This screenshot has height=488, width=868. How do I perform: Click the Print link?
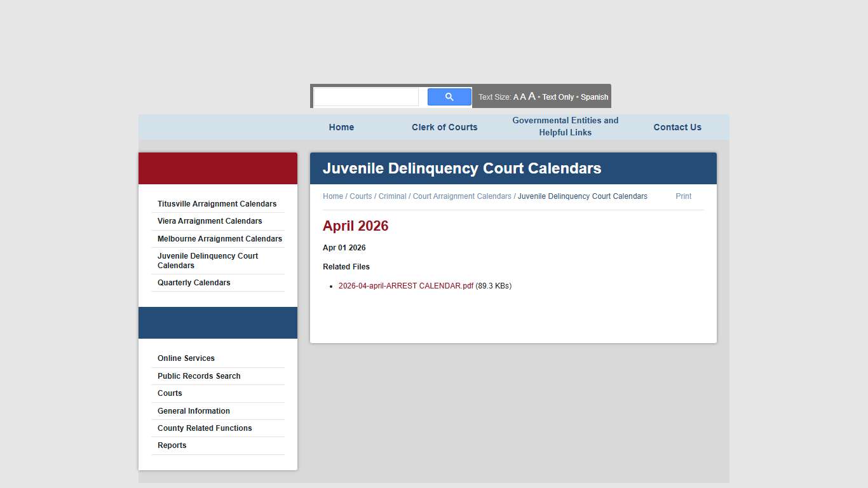coord(683,196)
